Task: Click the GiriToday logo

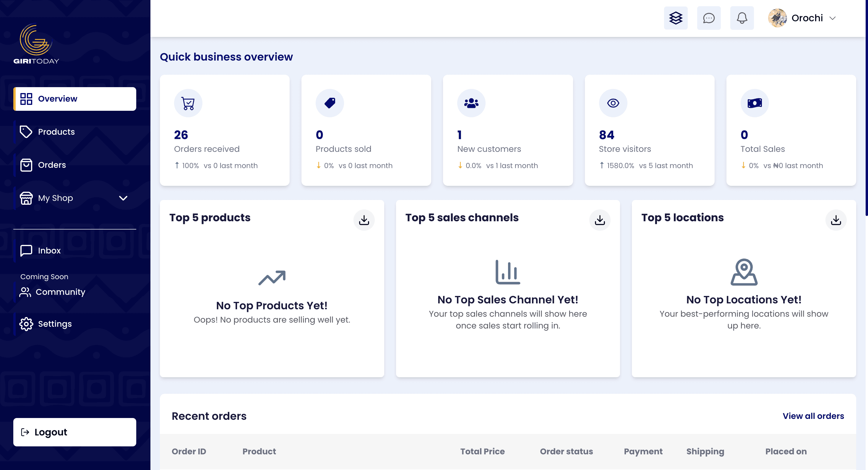Action: (x=36, y=44)
